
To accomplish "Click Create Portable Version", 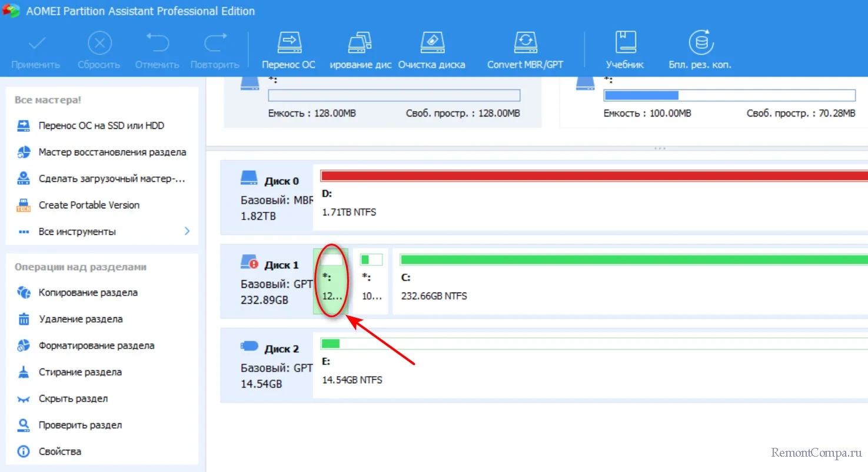I will coord(89,205).
